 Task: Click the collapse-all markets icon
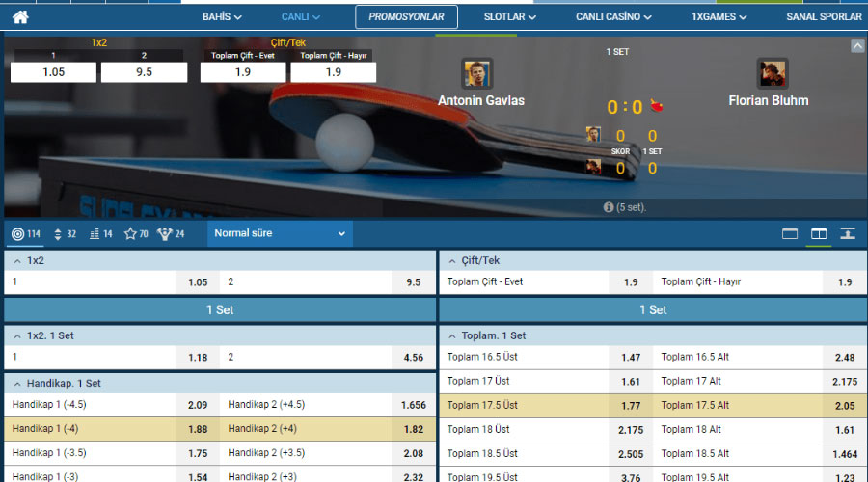[x=848, y=233]
